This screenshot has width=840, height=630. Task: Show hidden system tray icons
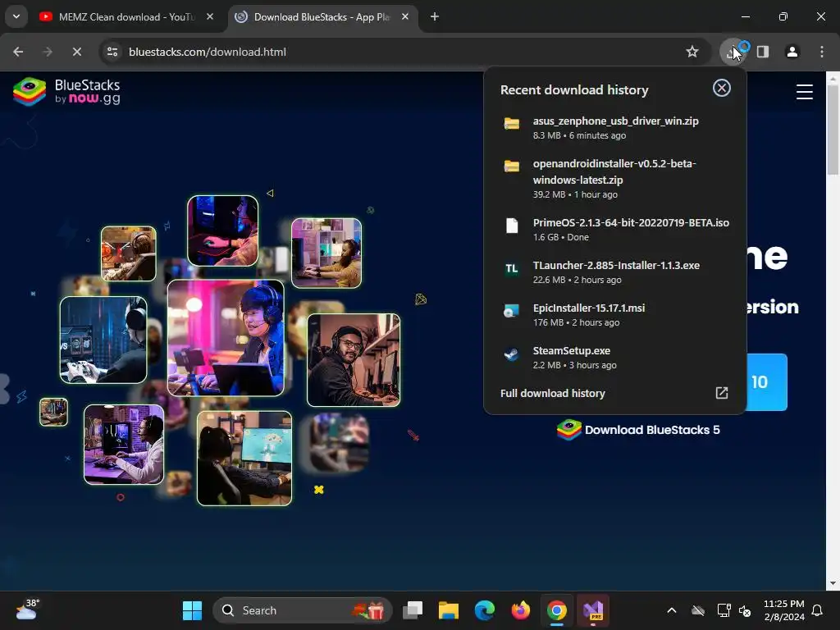[x=671, y=610]
